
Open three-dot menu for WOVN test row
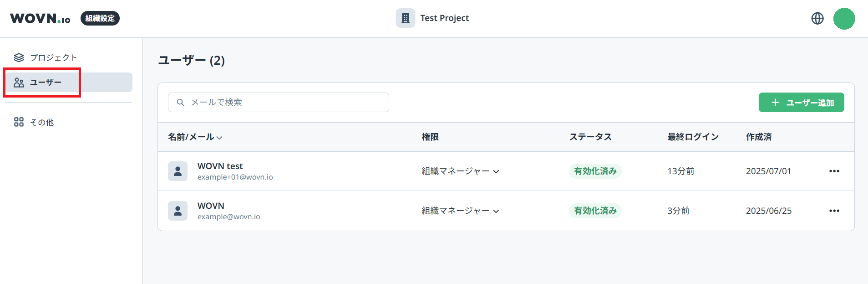[x=834, y=171]
